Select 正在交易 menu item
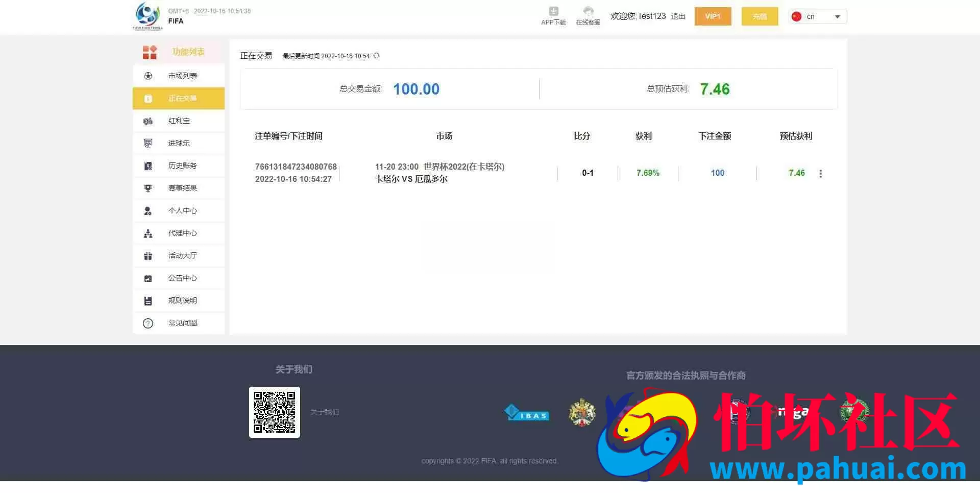The width and height of the screenshot is (980, 493). pyautogui.click(x=179, y=98)
